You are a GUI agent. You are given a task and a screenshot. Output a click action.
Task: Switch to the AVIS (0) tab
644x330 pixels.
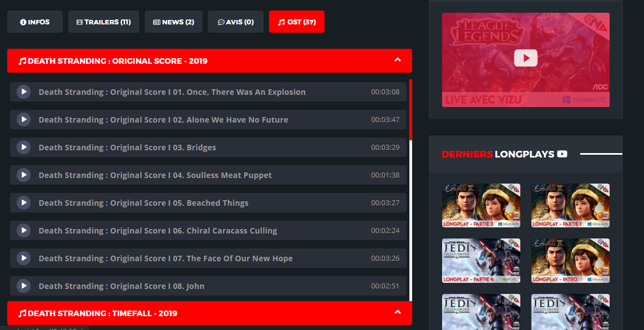coord(235,22)
